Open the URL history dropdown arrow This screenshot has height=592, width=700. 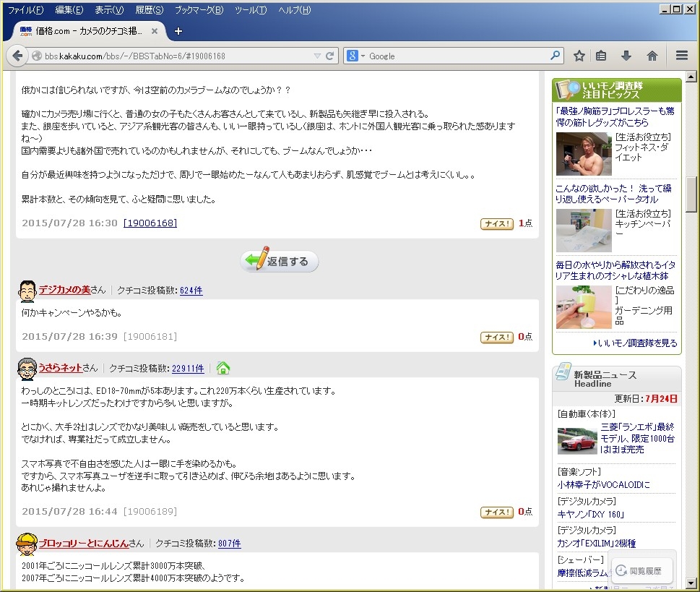click(x=317, y=56)
